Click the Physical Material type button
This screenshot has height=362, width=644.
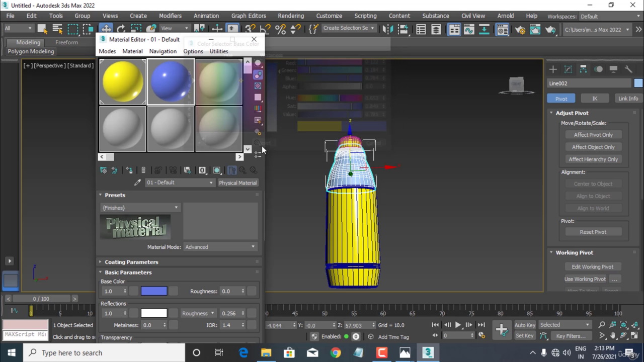point(237,183)
